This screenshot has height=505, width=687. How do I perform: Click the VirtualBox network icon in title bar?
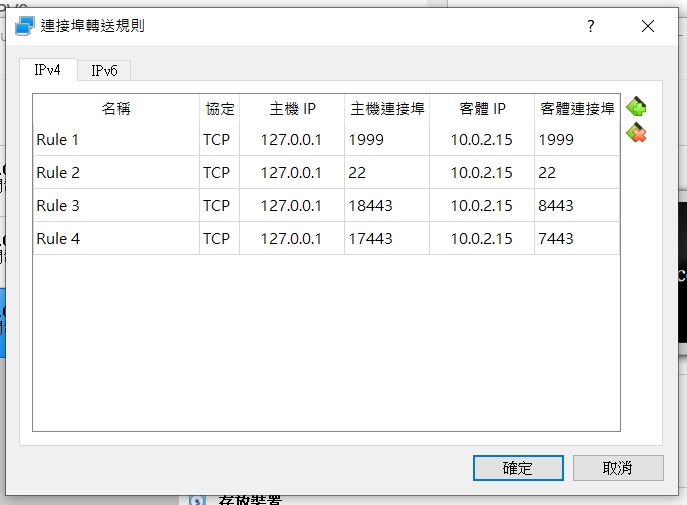[25, 26]
